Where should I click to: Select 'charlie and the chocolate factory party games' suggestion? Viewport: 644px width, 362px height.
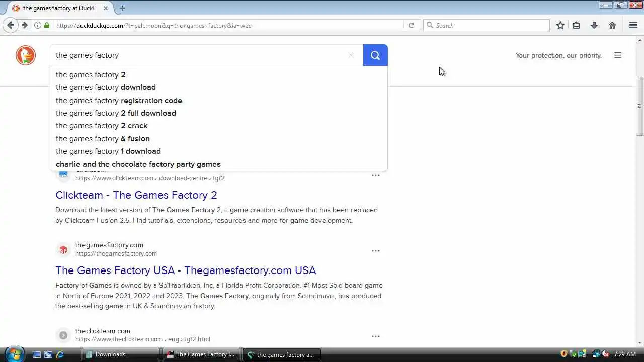point(219,164)
